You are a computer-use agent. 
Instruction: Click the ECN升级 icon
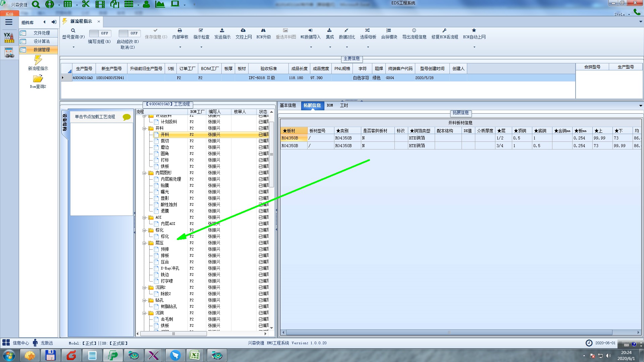pyautogui.click(x=263, y=31)
